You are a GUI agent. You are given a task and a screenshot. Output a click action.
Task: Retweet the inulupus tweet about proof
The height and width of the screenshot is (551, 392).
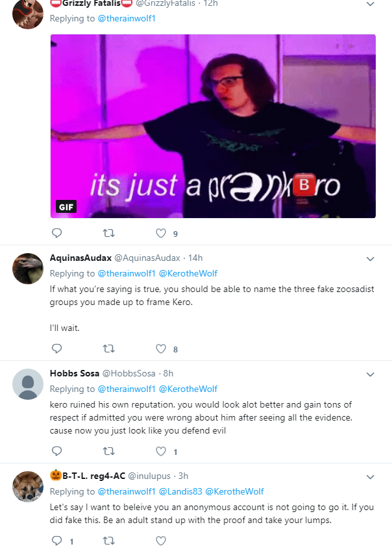coord(108,541)
